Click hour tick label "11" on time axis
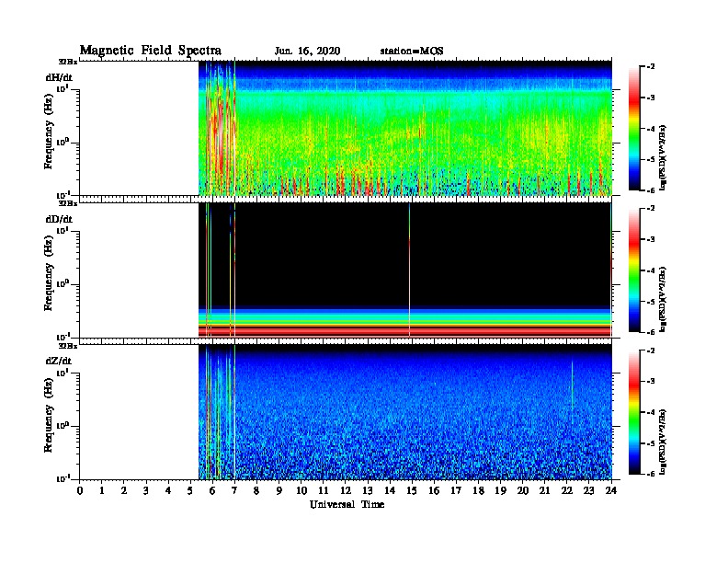 324,490
